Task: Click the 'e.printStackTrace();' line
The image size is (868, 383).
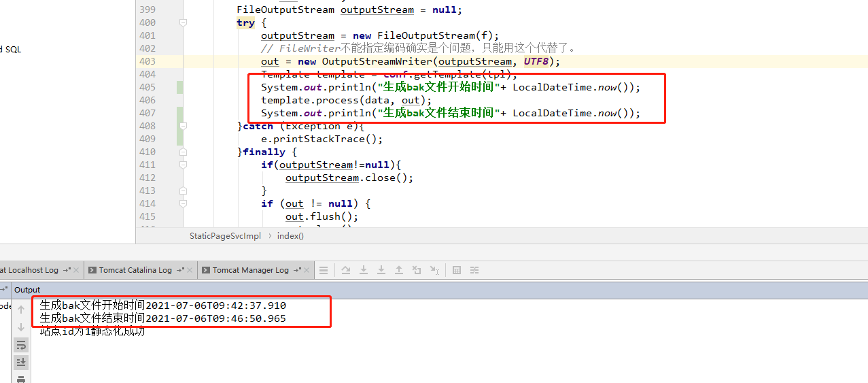Action: (x=322, y=139)
